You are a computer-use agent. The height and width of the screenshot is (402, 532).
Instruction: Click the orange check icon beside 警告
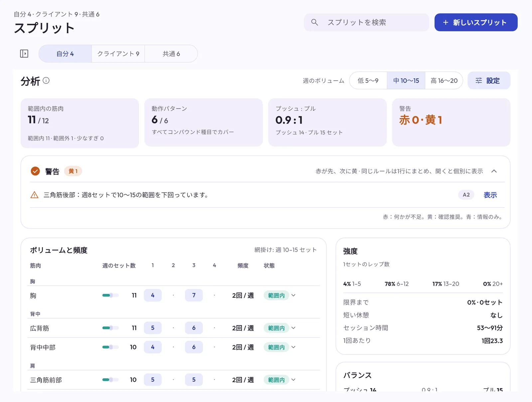(35, 171)
